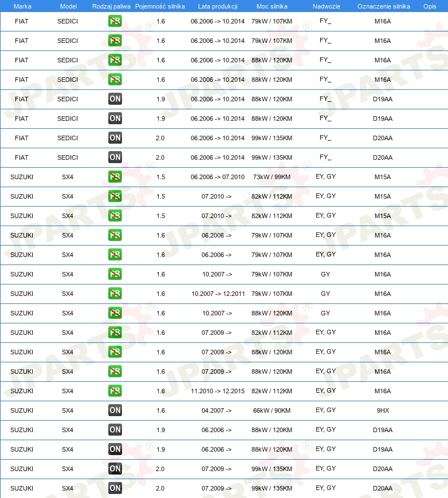Viewport: 448px width, 498px height.
Task: Select petrol icon in the 11.2010 -> 12.2015 row
Action: pos(115,391)
